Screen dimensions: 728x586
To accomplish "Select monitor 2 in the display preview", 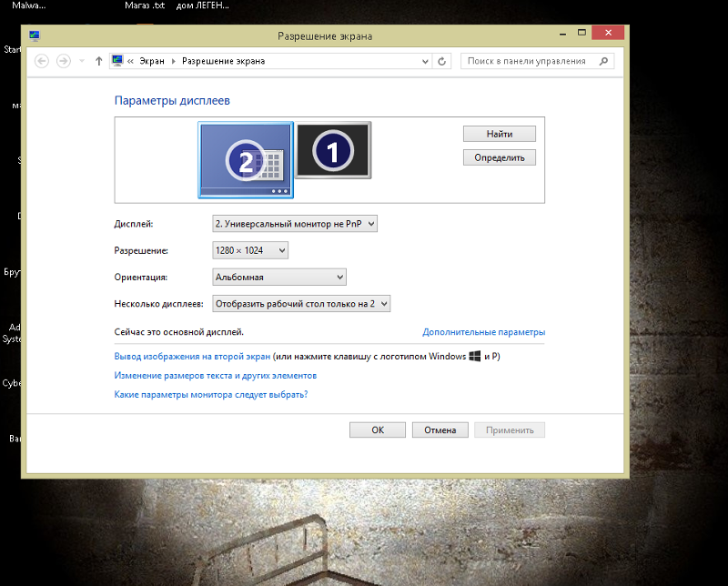I will (x=246, y=160).
